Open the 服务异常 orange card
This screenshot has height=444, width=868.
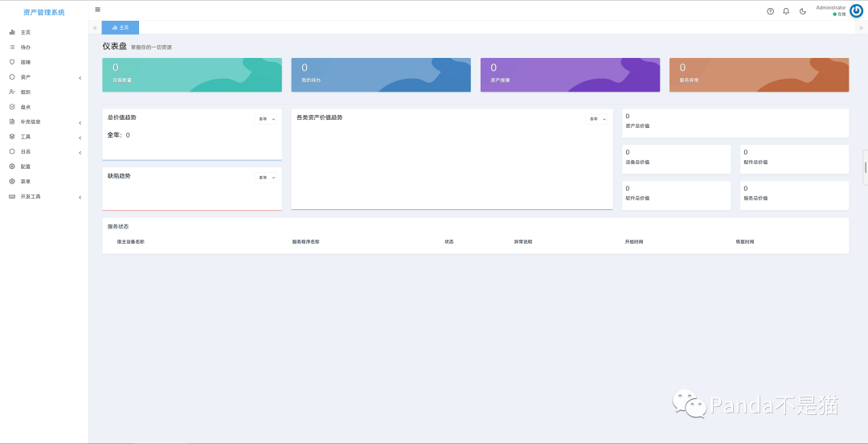click(759, 75)
